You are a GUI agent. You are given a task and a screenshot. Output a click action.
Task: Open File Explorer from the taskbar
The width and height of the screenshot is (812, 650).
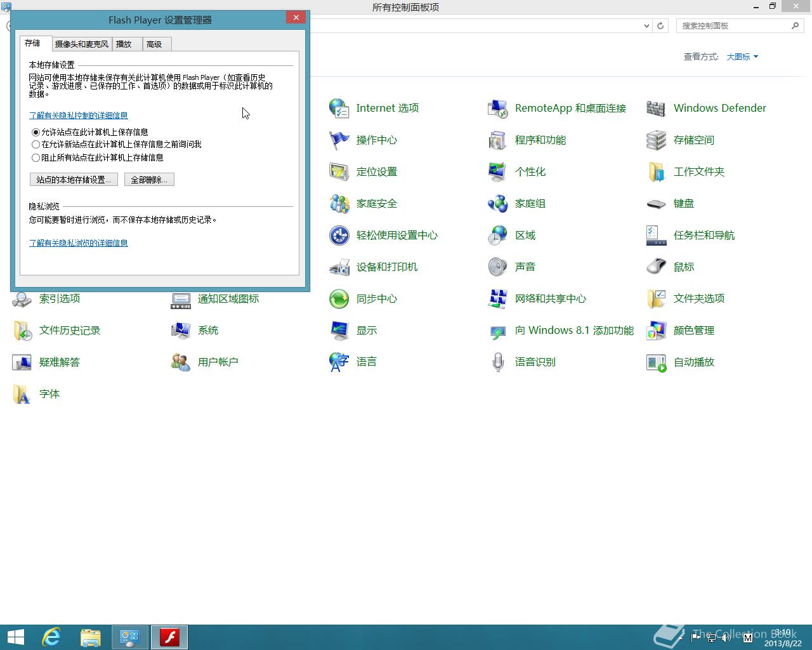click(91, 637)
